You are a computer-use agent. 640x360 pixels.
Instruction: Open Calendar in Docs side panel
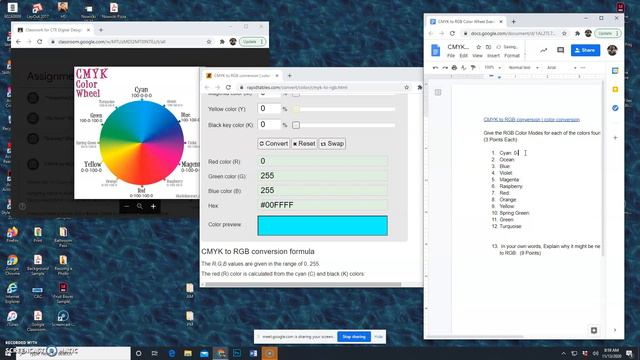(615, 71)
